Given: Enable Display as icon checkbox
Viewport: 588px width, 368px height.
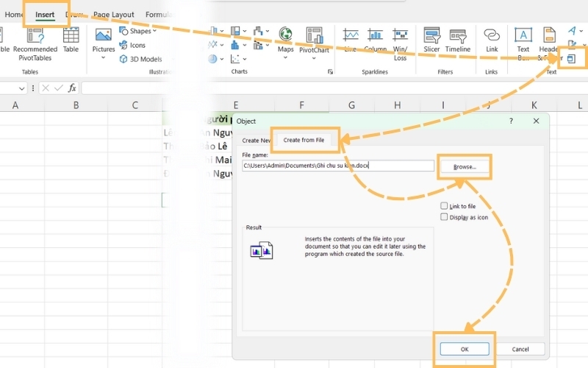Looking at the screenshot, I should point(444,217).
